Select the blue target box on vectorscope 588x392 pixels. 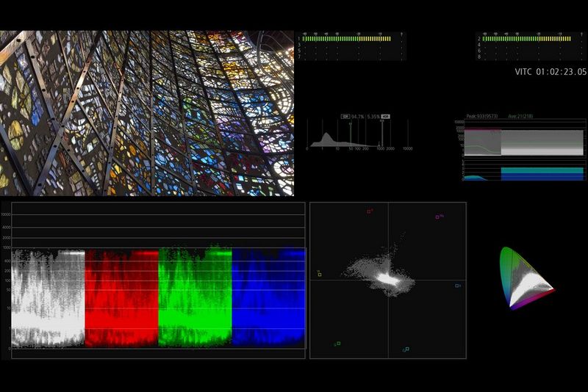tap(456, 286)
